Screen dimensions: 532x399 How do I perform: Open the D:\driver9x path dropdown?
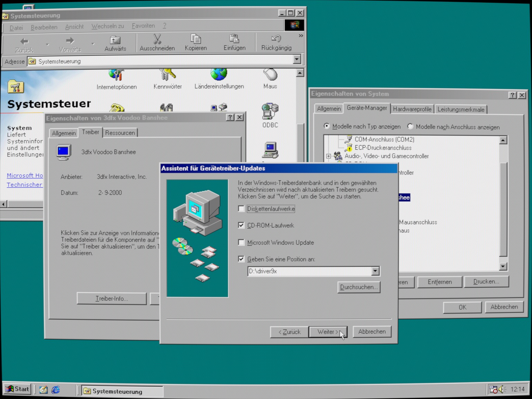375,271
